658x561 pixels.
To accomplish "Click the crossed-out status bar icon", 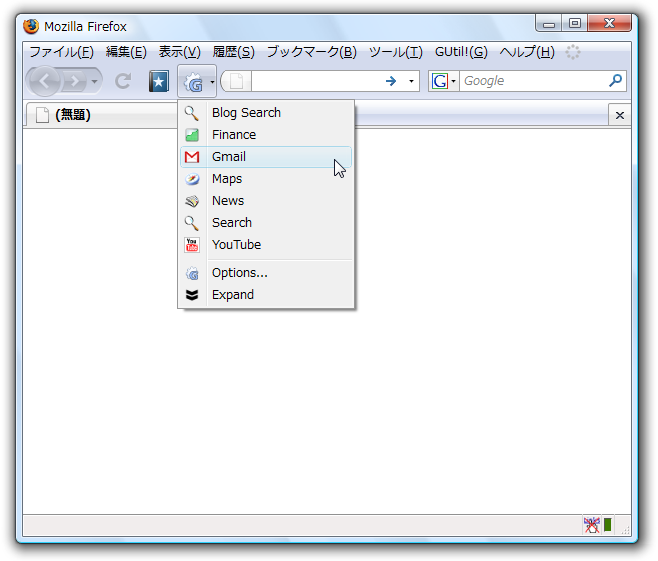I will [x=592, y=524].
